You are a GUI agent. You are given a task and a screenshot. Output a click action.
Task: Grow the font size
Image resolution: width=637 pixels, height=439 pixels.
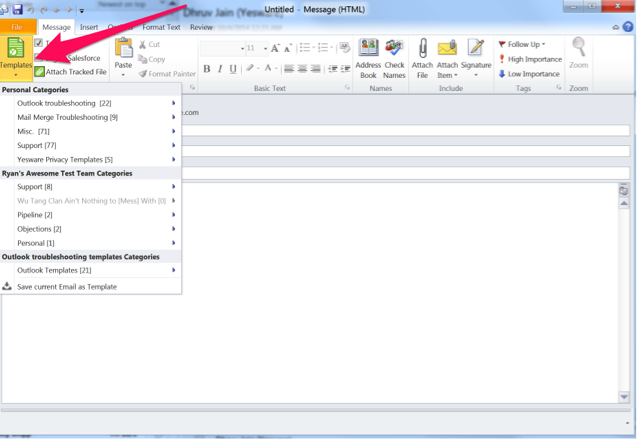275,48
